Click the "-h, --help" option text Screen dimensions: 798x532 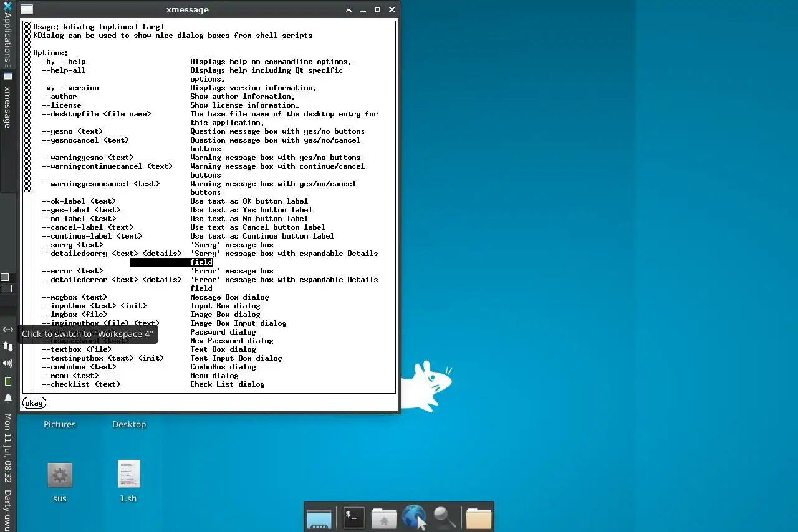pyautogui.click(x=64, y=62)
